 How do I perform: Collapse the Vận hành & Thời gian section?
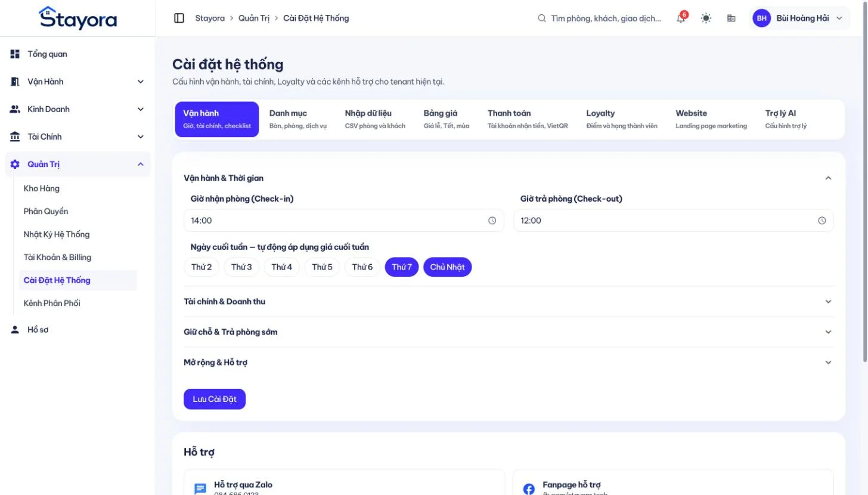828,178
